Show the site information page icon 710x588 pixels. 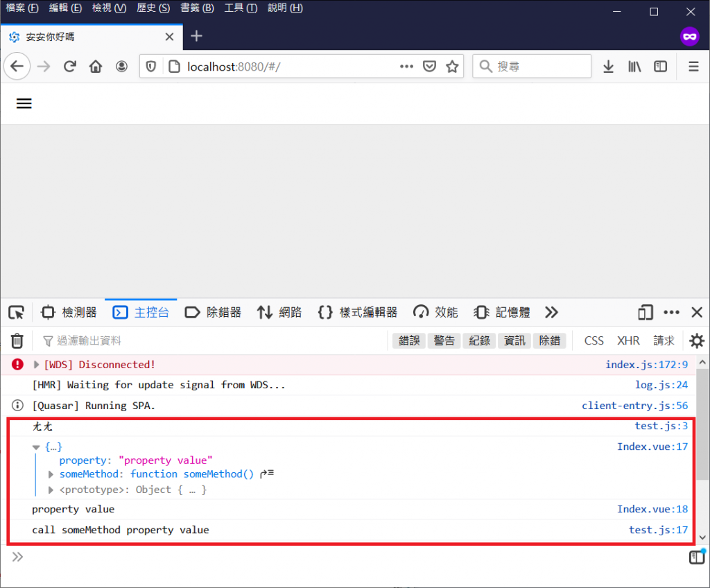pyautogui.click(x=174, y=67)
